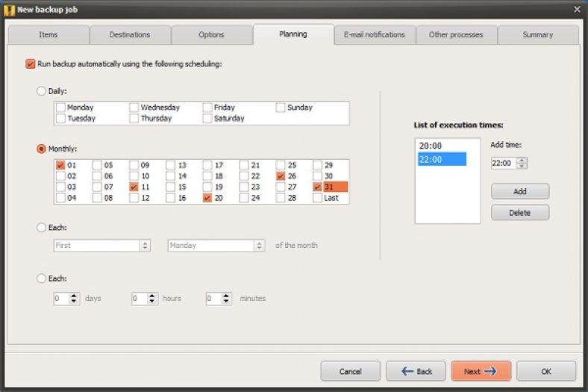Open the Monday weekday dropdown
This screenshot has width=588, height=392.
(x=216, y=246)
